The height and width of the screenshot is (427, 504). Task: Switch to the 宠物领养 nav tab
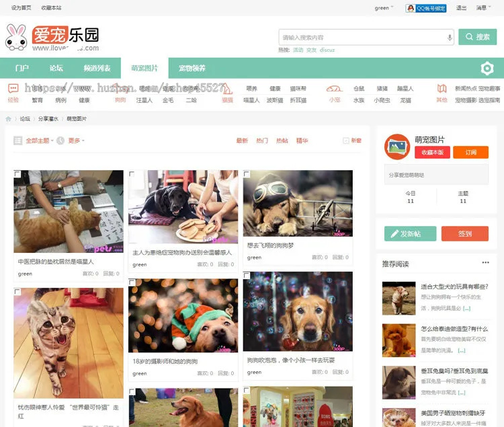click(192, 68)
